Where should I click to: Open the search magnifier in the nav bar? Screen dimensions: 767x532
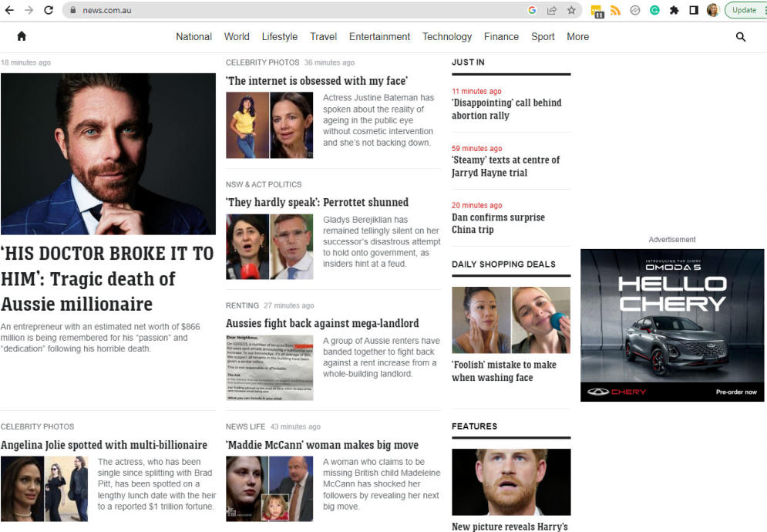741,36
